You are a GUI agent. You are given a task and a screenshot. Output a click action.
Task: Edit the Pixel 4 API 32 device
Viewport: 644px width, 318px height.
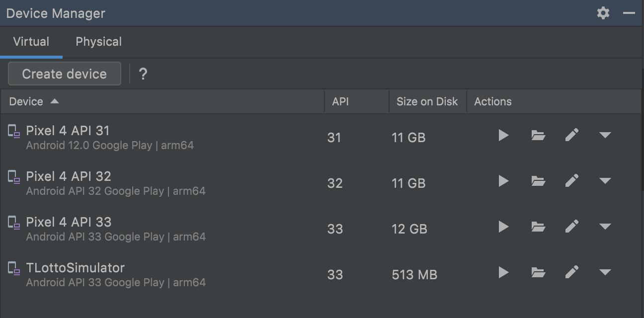pos(572,181)
